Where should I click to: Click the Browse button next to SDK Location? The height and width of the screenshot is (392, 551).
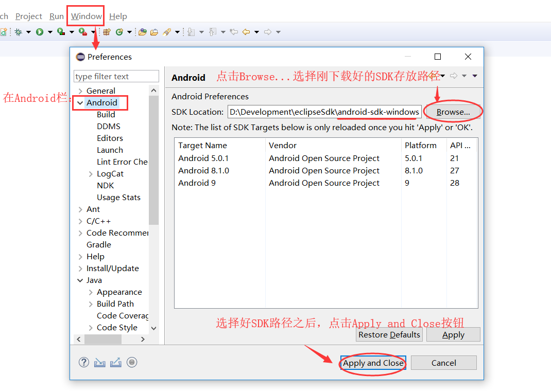[x=453, y=112]
